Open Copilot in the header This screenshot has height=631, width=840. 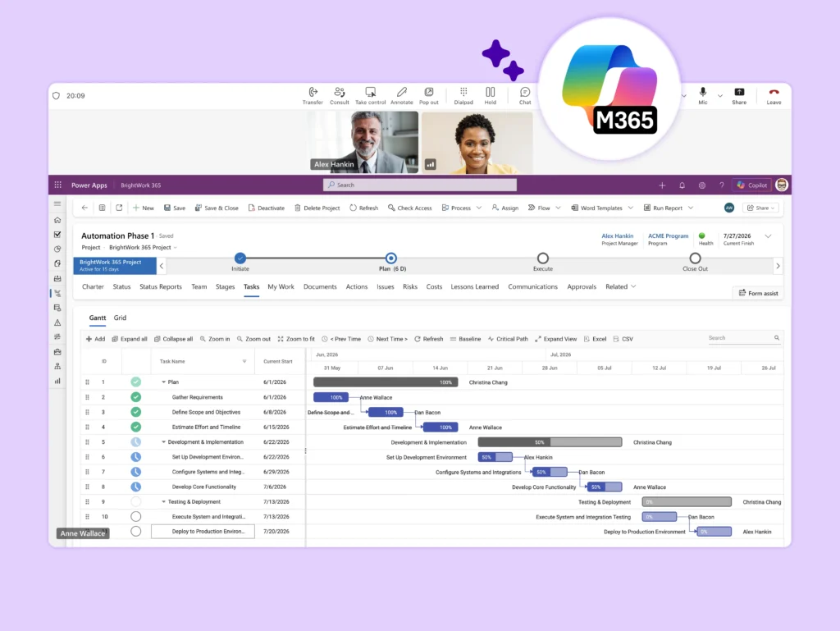[x=752, y=185]
